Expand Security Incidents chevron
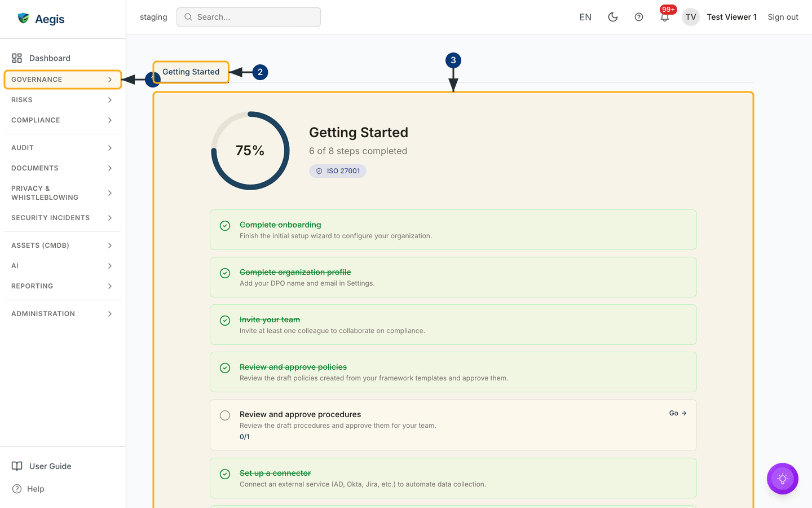Image resolution: width=812 pixels, height=508 pixels. [110, 218]
